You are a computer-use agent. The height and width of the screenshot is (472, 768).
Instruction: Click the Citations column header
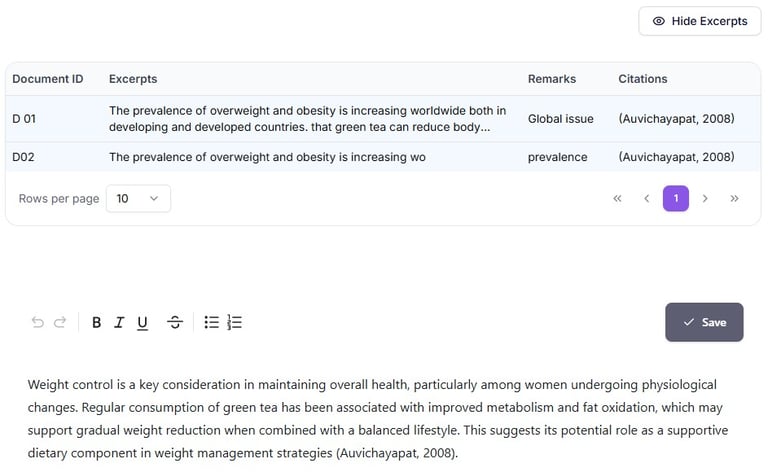click(643, 79)
